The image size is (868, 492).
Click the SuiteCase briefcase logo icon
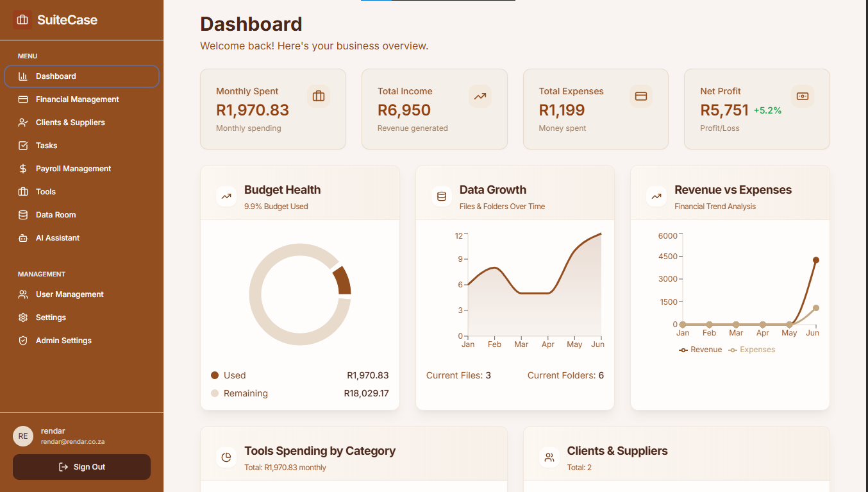[x=22, y=20]
